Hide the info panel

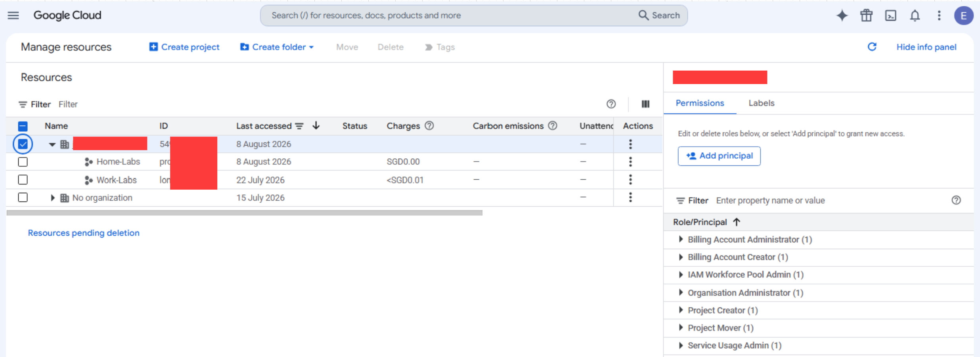926,47
